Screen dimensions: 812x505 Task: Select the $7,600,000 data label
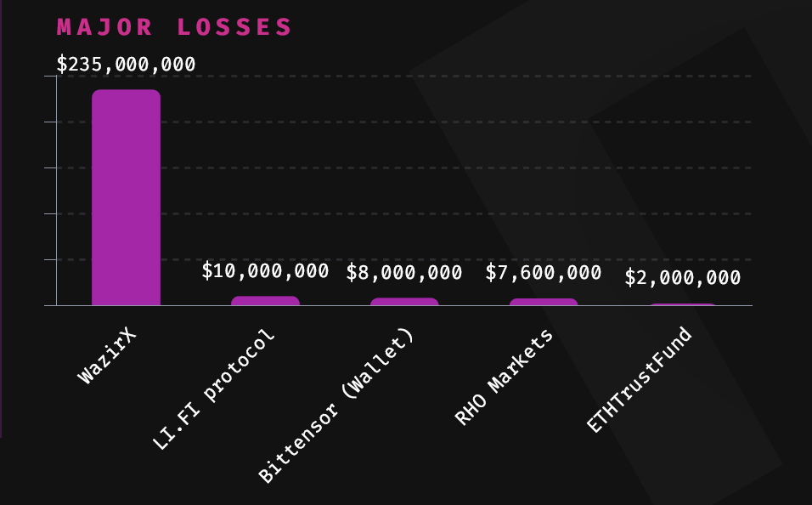click(x=544, y=273)
